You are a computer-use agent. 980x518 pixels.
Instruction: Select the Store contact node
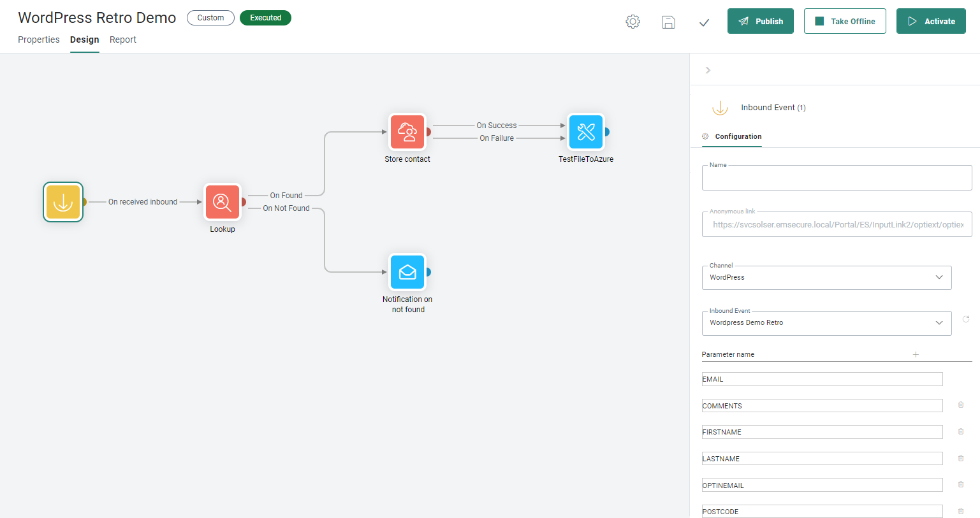[x=407, y=132]
